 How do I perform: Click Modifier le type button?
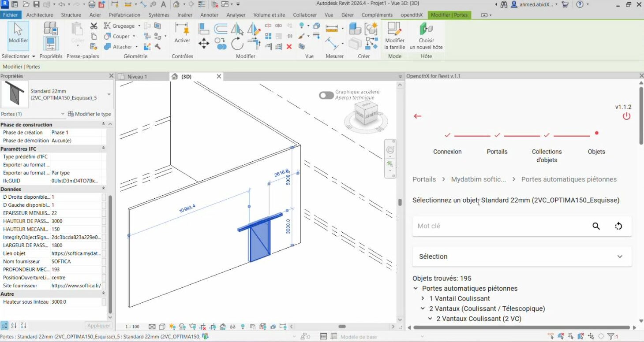click(x=90, y=114)
